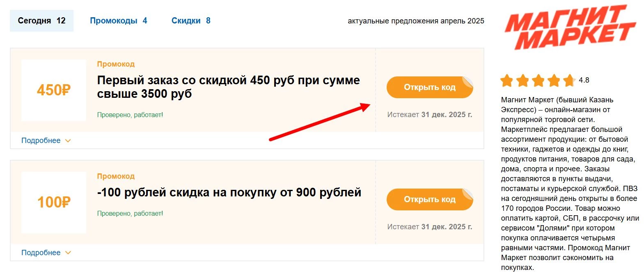This screenshot has height=272, width=644.
Task: Collapse details via the chevron next to Подробнее
Action: tap(68, 140)
